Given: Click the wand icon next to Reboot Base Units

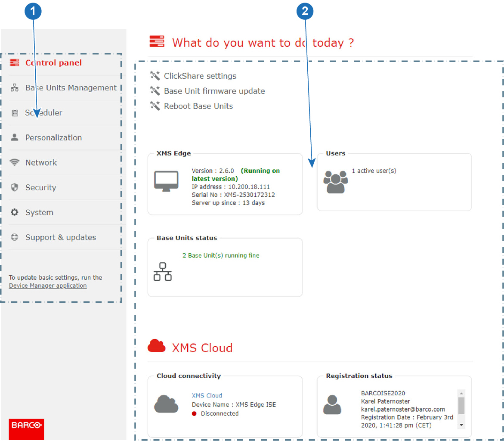Looking at the screenshot, I should [155, 106].
